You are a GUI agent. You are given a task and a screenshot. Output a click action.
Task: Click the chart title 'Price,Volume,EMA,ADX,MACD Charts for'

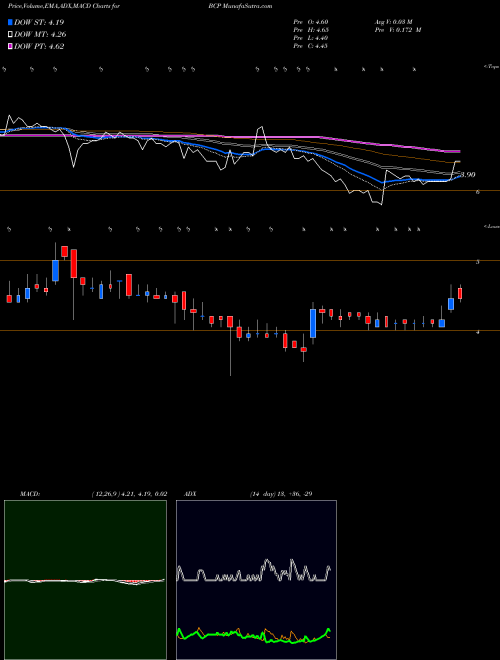tap(64, 6)
